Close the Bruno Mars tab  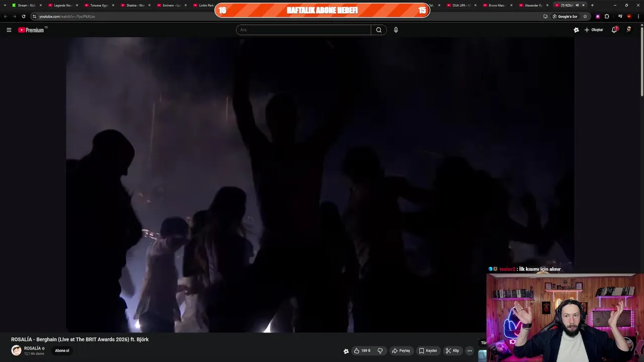(x=512, y=5)
